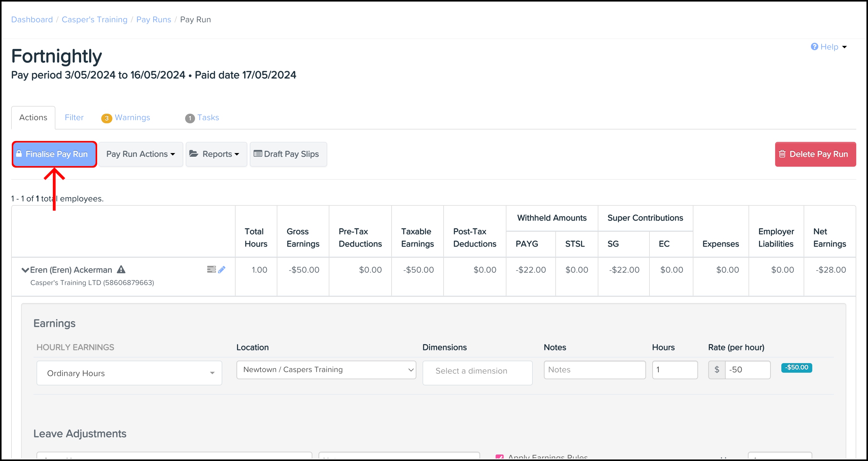868x461 pixels.
Task: Click the orange 3 warnings badge
Action: pyautogui.click(x=106, y=118)
